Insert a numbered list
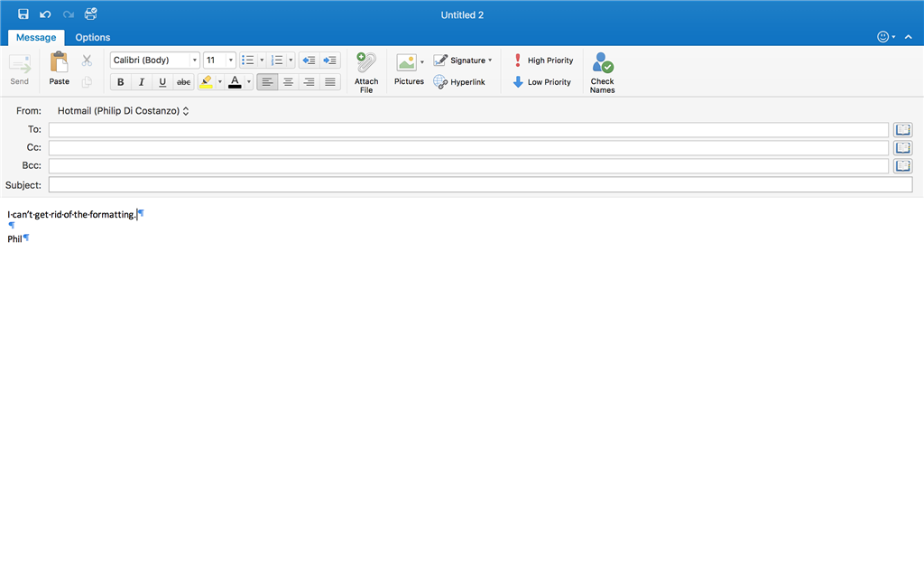 [276, 61]
